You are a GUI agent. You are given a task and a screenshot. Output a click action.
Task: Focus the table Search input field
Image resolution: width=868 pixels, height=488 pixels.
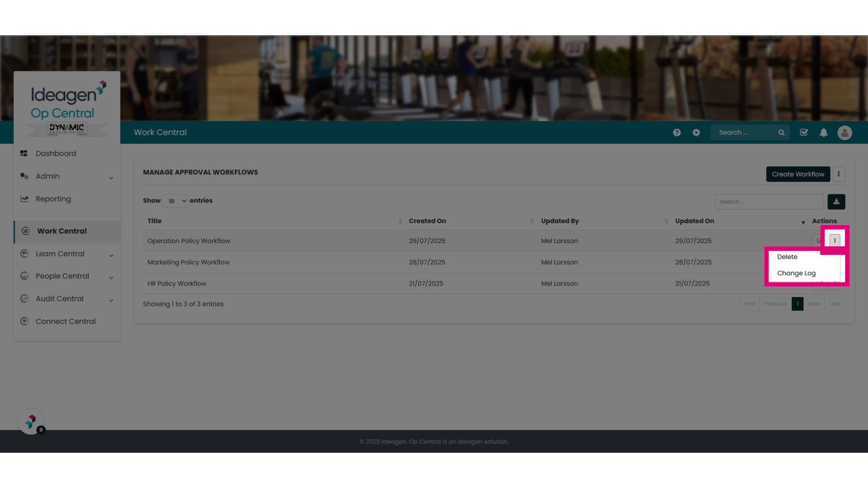coord(769,202)
